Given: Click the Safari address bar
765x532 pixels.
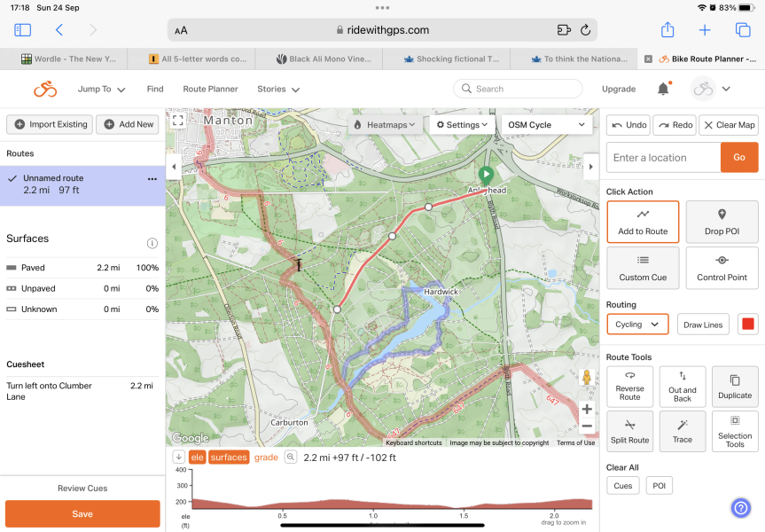Looking at the screenshot, I should [383, 30].
